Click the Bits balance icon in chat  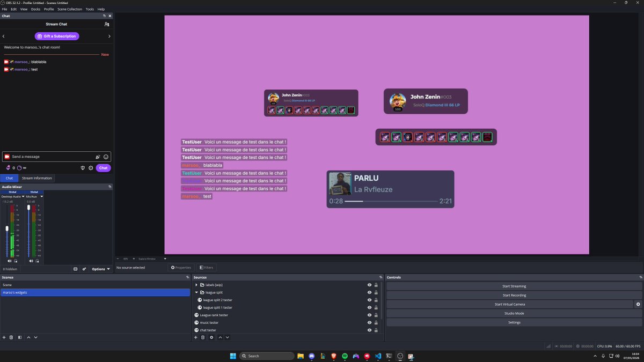[x=8, y=168]
